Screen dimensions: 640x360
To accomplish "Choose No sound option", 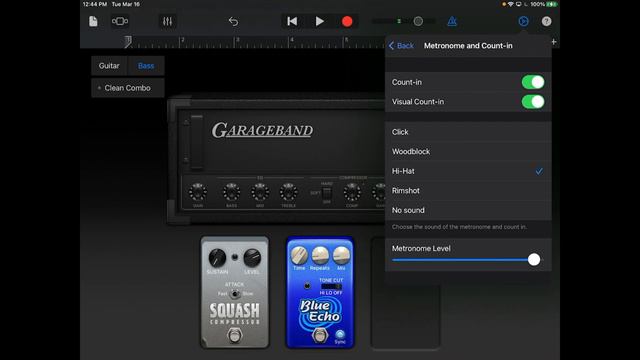I will [x=468, y=210].
